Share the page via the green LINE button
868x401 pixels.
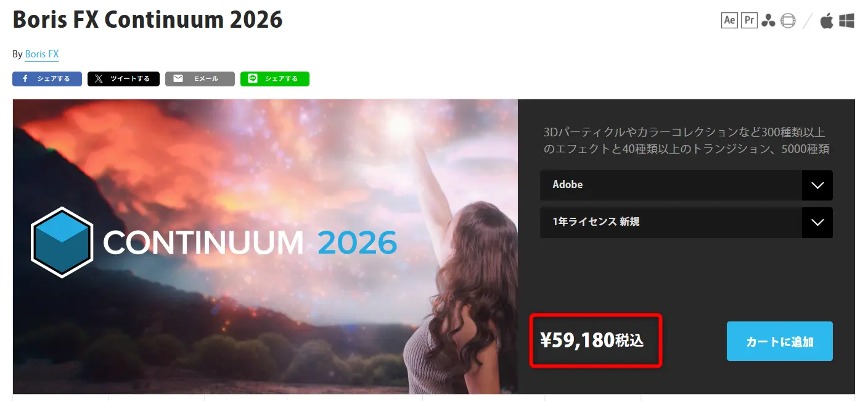click(275, 79)
